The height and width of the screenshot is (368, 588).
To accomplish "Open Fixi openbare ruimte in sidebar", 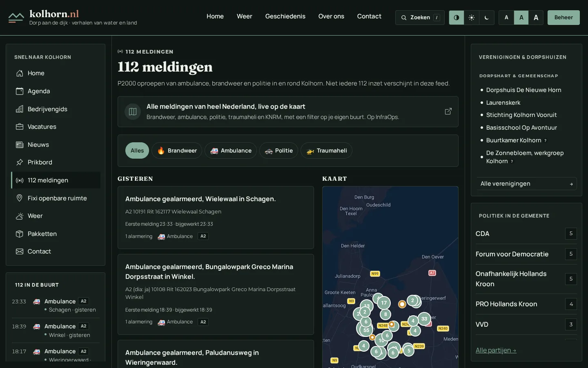I will 56,198.
